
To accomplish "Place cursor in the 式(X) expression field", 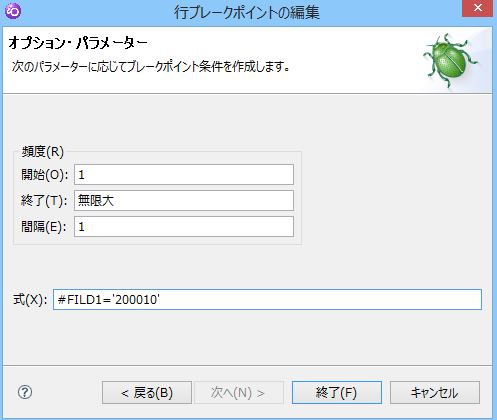I will 267,299.
